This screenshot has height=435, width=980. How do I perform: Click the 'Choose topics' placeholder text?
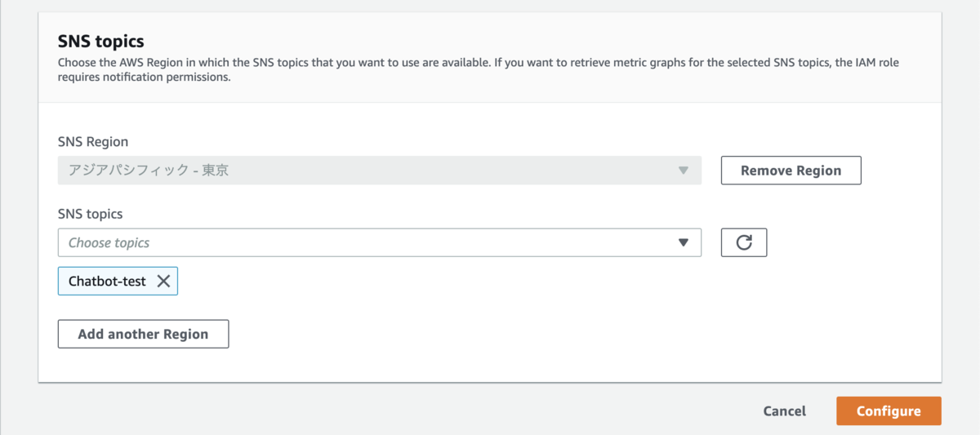click(109, 242)
